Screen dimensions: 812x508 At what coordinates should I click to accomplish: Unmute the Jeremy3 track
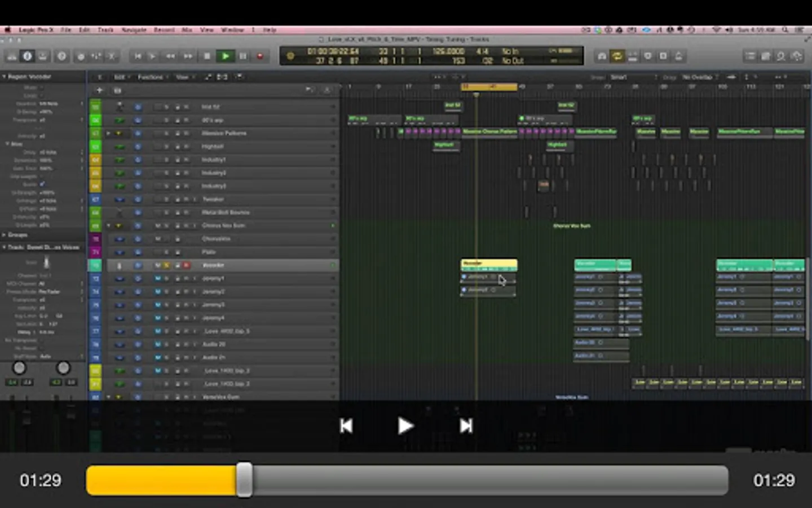coord(158,305)
